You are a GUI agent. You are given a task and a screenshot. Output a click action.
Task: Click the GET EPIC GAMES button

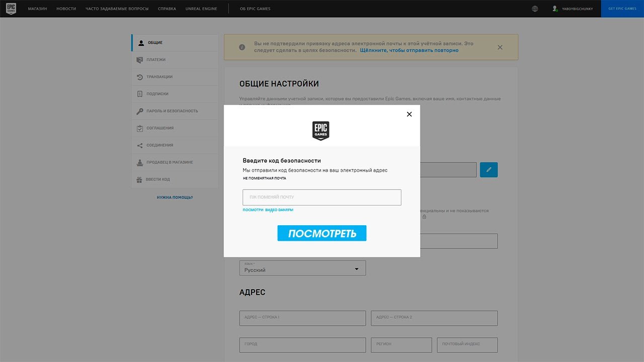(622, 9)
